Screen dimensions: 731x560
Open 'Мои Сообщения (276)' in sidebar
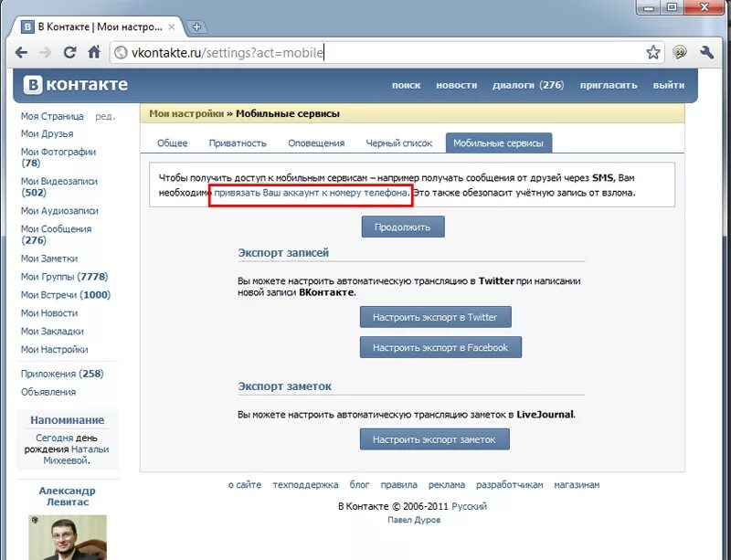pos(56,235)
